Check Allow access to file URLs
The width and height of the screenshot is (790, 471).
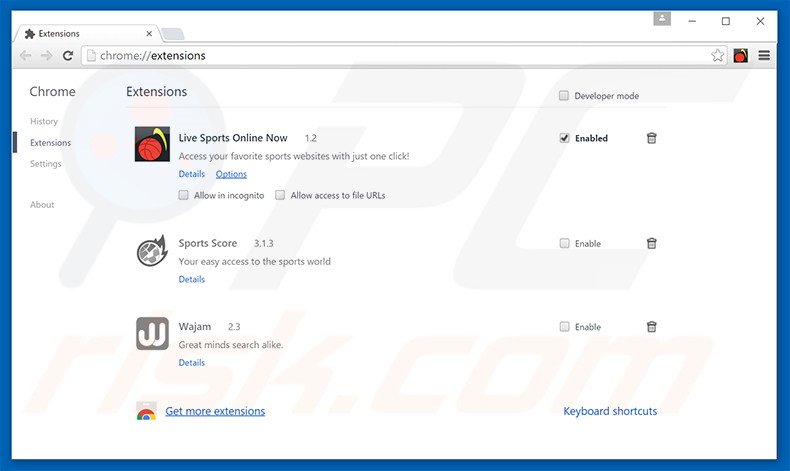[x=280, y=195]
